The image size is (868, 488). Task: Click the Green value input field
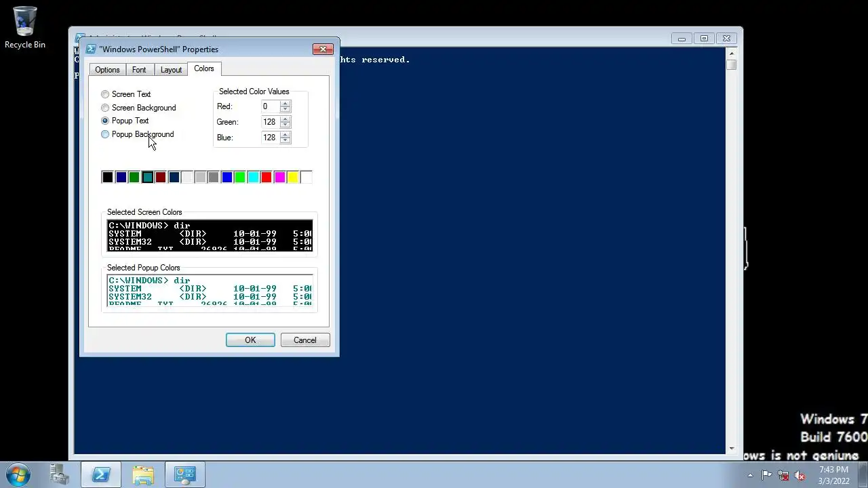(271, 122)
